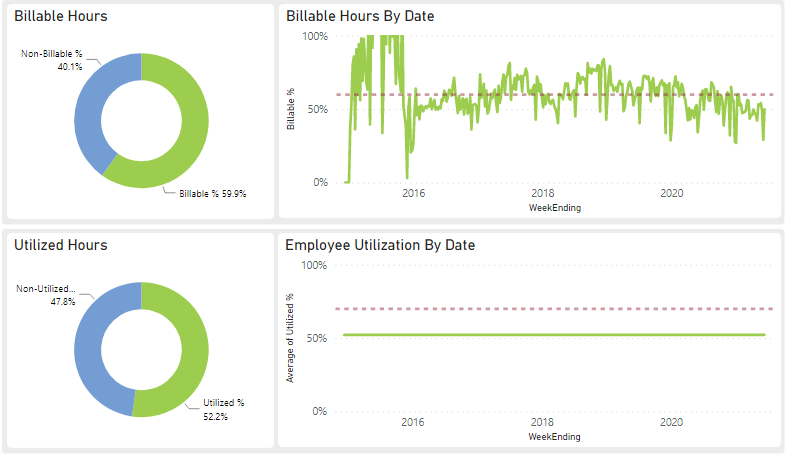Screen dimensions: 785x456
Task: Click the 'Non-Utilized...' truncated label
Action: [x=46, y=289]
